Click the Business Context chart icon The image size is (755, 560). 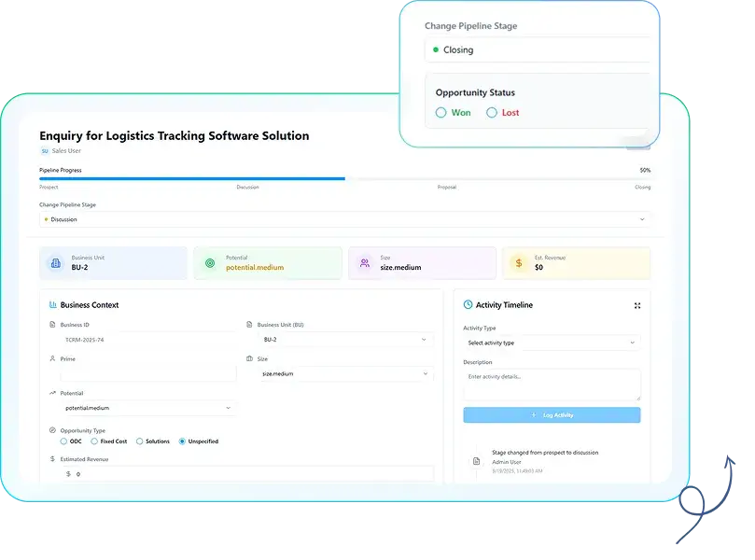pyautogui.click(x=52, y=305)
